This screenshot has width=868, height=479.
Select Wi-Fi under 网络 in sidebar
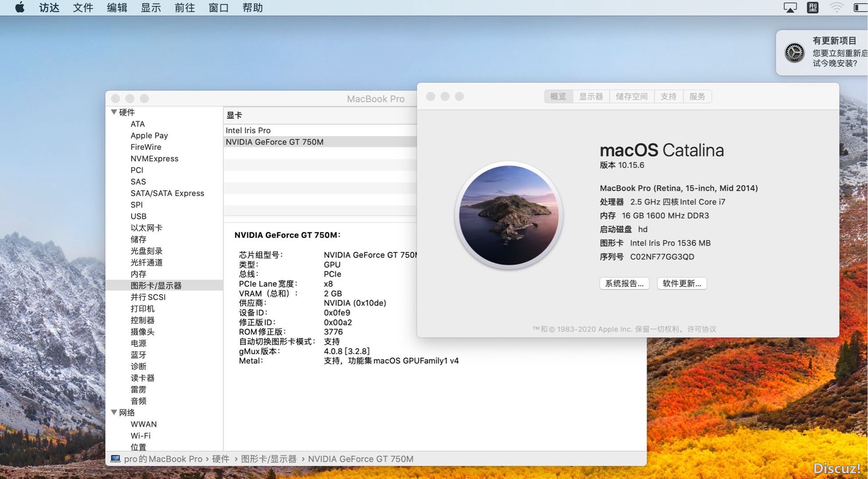pos(140,436)
